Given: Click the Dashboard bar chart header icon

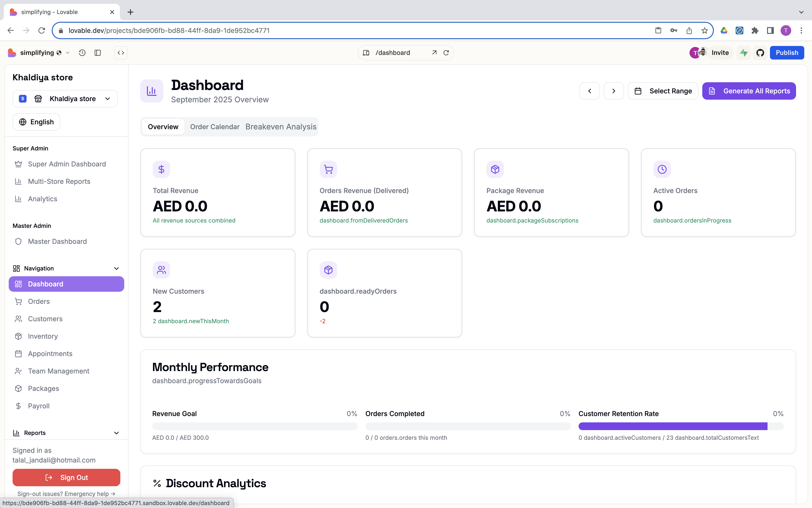Looking at the screenshot, I should click(x=152, y=91).
